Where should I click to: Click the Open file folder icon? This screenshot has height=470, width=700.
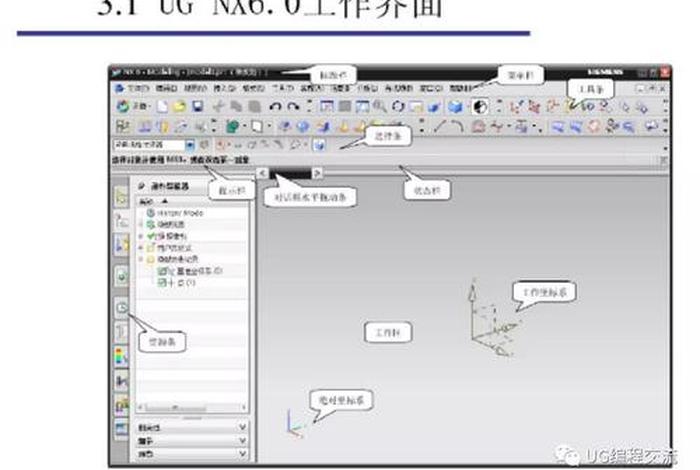pos(179,107)
